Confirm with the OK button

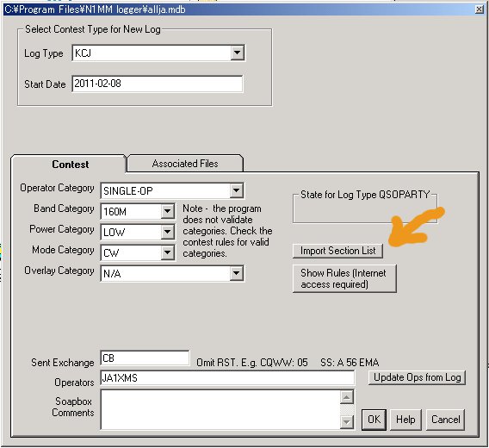[x=374, y=420]
